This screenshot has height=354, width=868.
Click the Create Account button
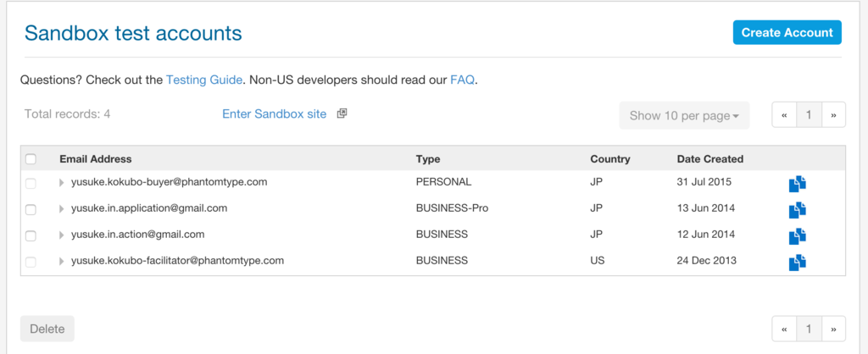coord(787,33)
